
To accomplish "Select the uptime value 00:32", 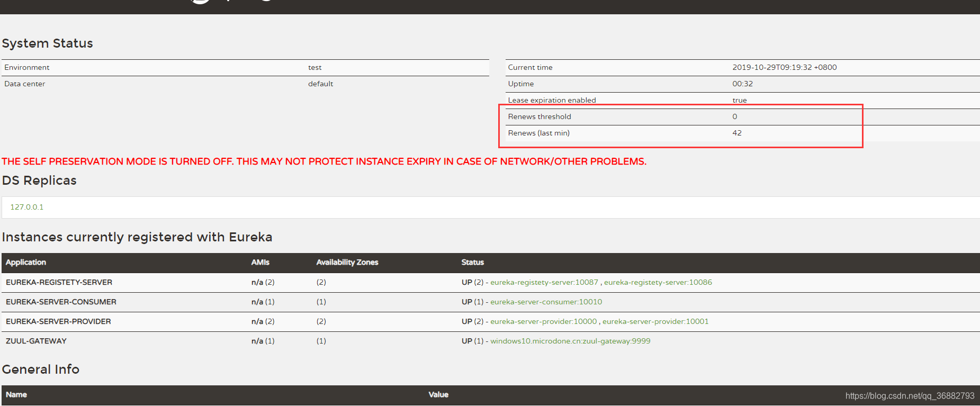I will (x=743, y=84).
